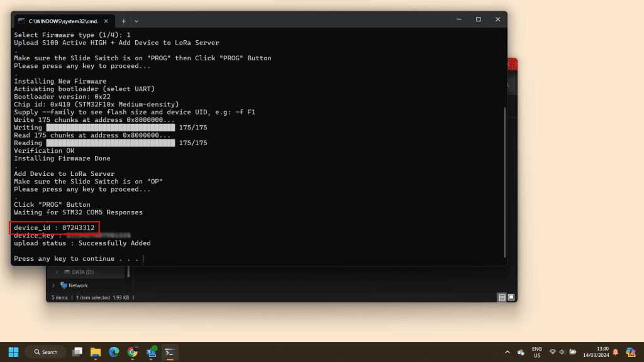Open Google Chrome from the taskbar

(x=133, y=352)
